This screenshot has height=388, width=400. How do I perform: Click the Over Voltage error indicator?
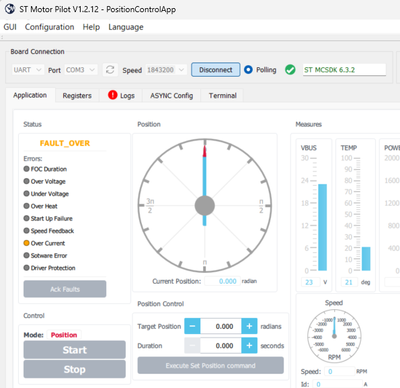tap(26, 181)
